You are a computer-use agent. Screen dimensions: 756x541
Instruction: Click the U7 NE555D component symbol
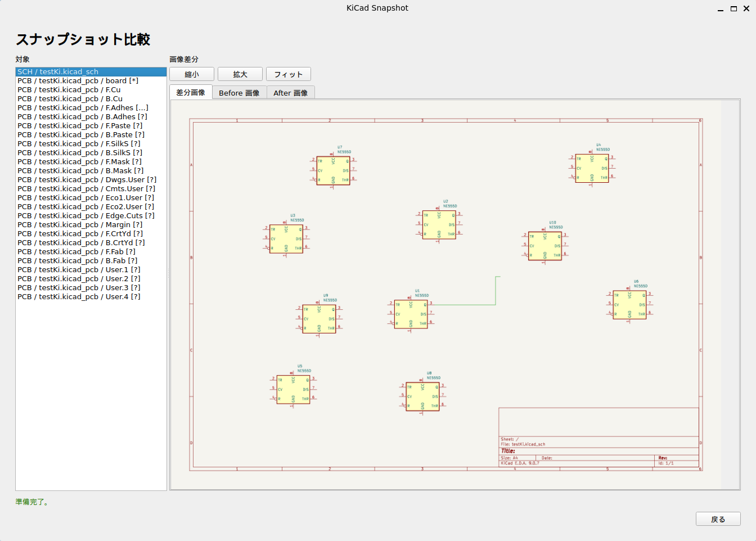[333, 170]
